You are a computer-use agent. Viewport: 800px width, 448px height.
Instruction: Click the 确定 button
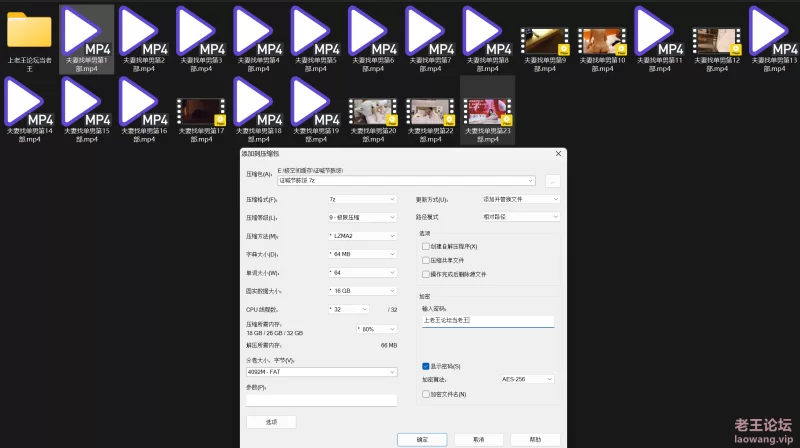[421, 438]
